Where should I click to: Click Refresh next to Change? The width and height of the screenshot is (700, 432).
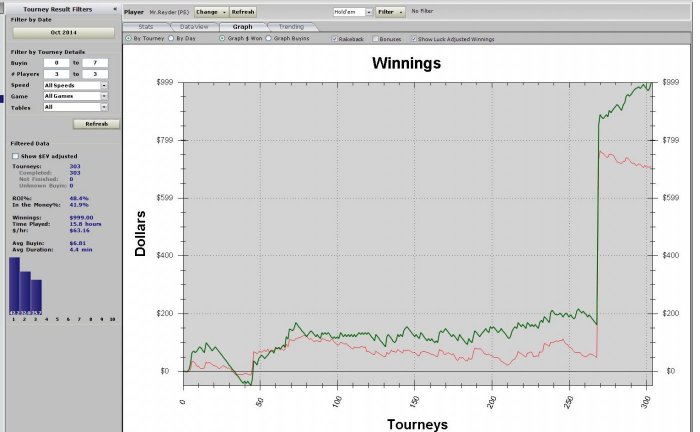pyautogui.click(x=243, y=12)
